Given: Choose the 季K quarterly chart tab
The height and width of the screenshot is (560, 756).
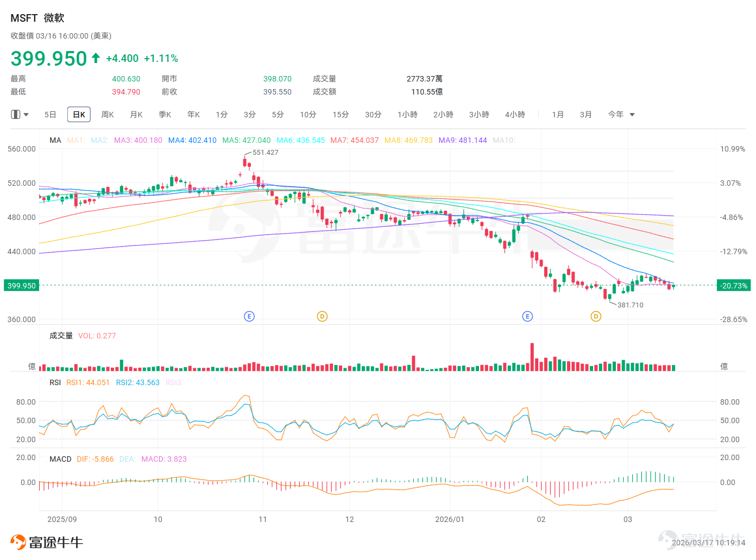Looking at the screenshot, I should point(165,115).
